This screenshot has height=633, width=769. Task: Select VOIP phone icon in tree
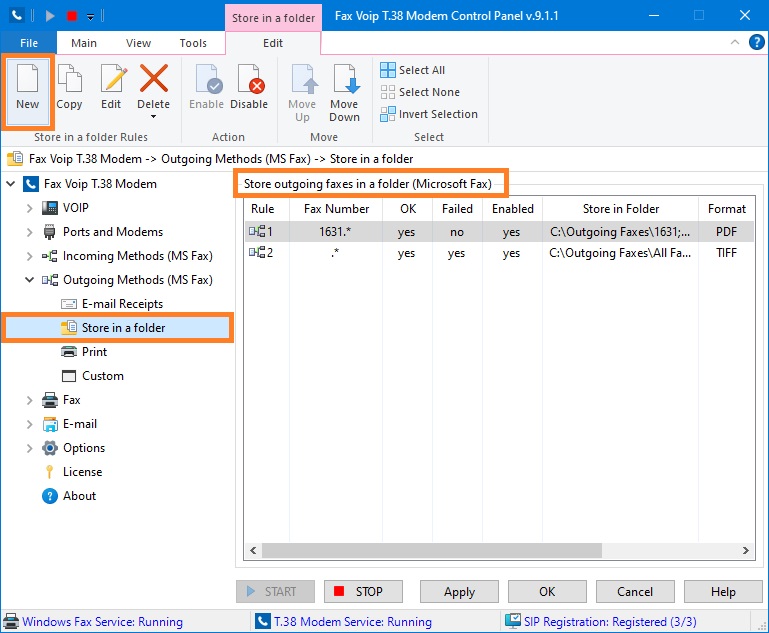(x=50, y=208)
